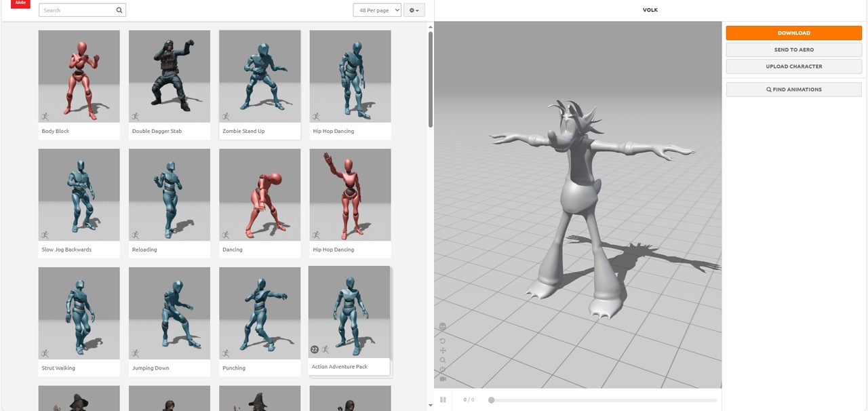
Task: Select the zoom magnifier tool in viewer
Action: click(443, 360)
